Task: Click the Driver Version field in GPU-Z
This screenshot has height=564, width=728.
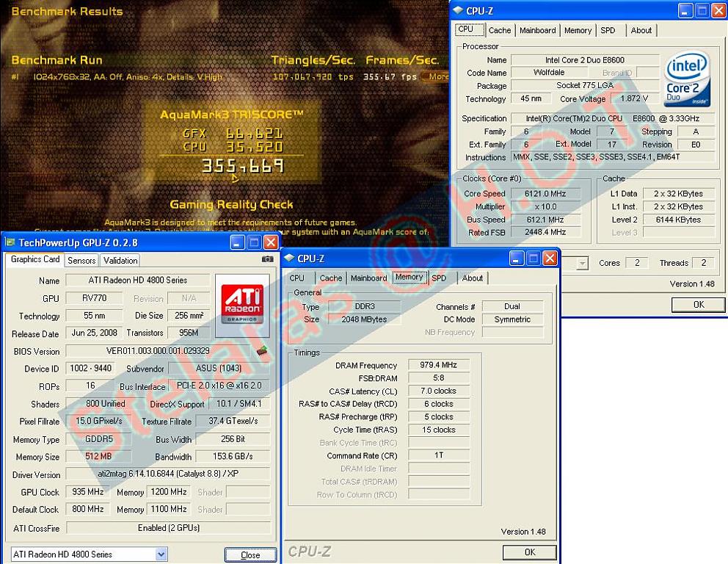Action: point(168,474)
